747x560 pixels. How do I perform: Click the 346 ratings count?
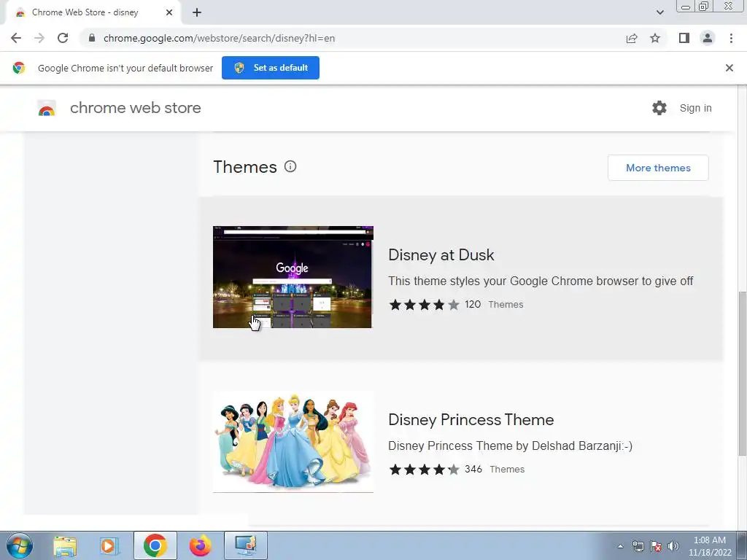[x=473, y=469]
